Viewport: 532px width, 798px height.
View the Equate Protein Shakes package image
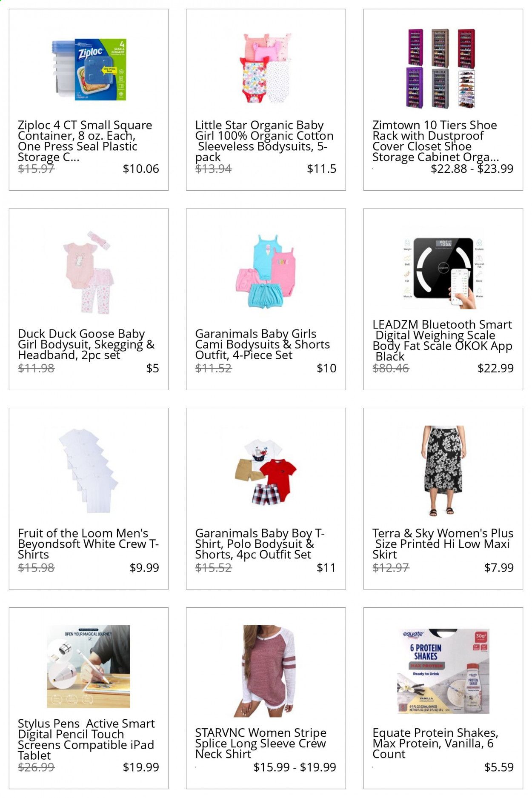(443, 671)
